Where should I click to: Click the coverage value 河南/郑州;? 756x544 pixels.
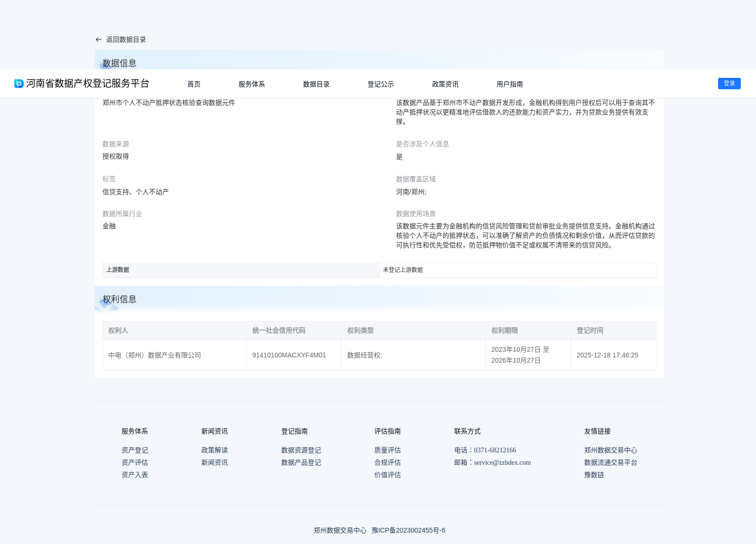pyautogui.click(x=411, y=192)
